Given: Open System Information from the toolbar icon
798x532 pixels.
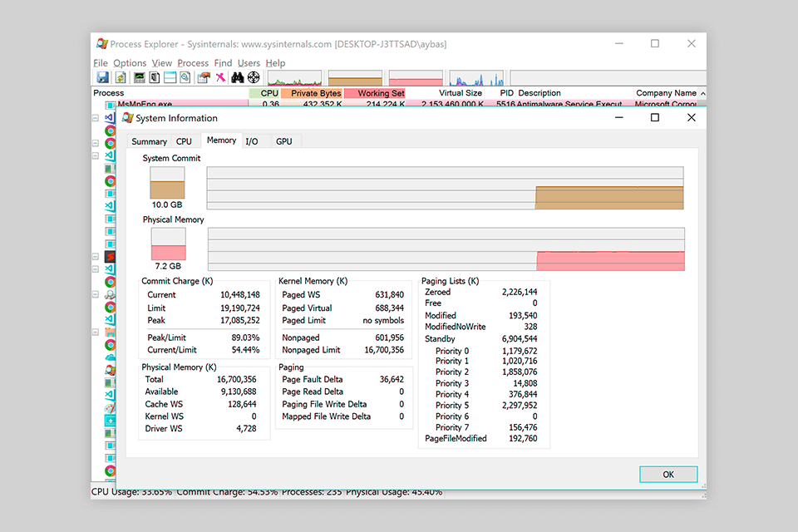Looking at the screenshot, I should point(138,76).
